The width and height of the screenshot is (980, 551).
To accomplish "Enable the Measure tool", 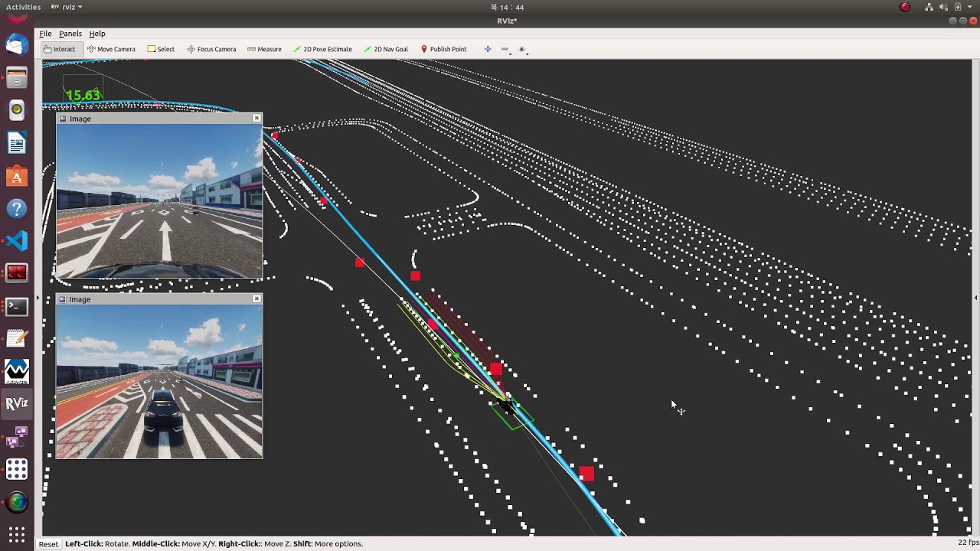I will click(x=264, y=49).
